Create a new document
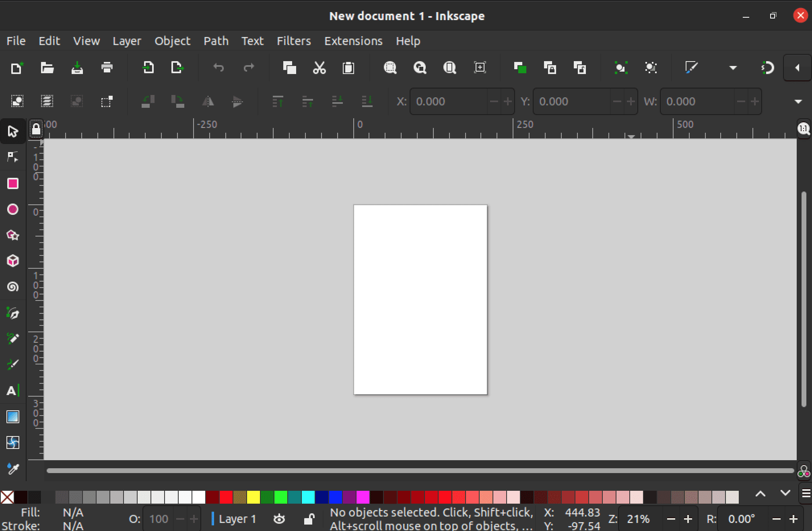The height and width of the screenshot is (531, 812). (x=17, y=68)
